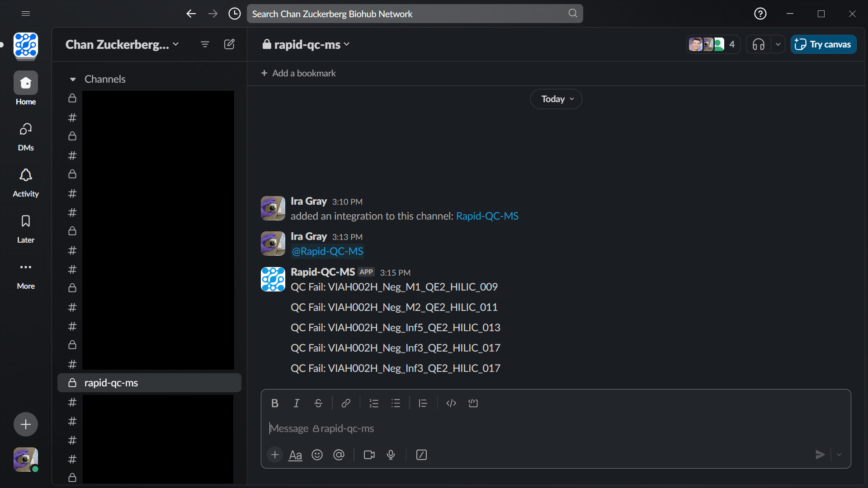Screen dimensions: 868x488
Task: Toggle bulleted list formatting
Action: 396,403
